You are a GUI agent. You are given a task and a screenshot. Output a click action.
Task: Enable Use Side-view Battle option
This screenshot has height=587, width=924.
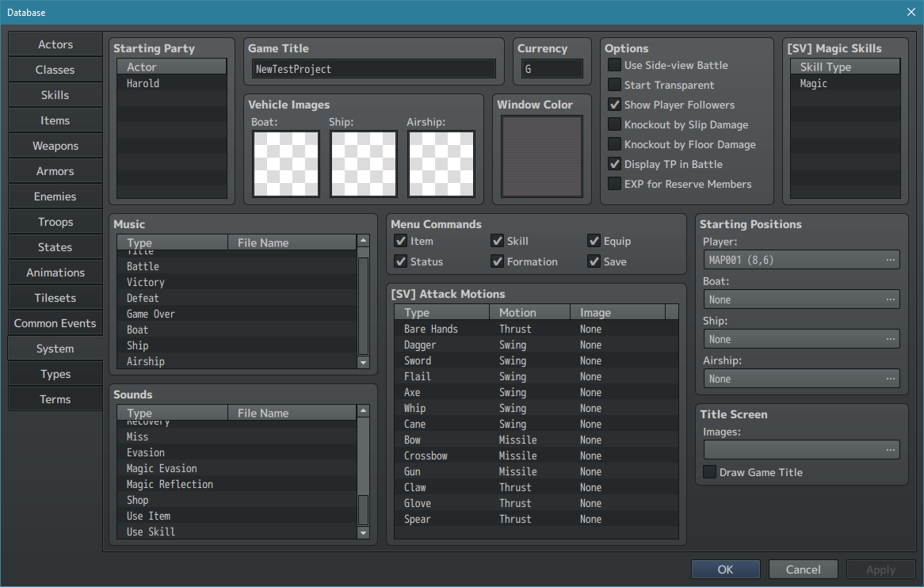click(615, 65)
